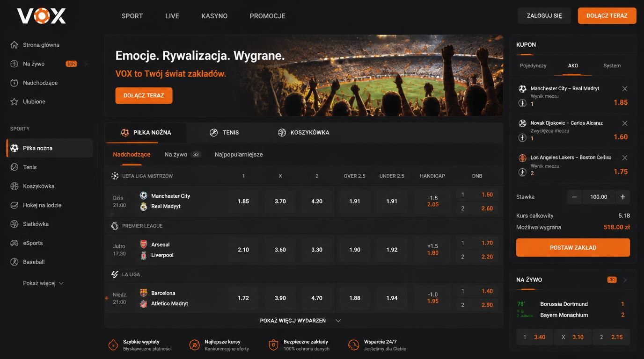
Task: Click DOŁĄCZ TERAZ in the header
Action: (607, 16)
